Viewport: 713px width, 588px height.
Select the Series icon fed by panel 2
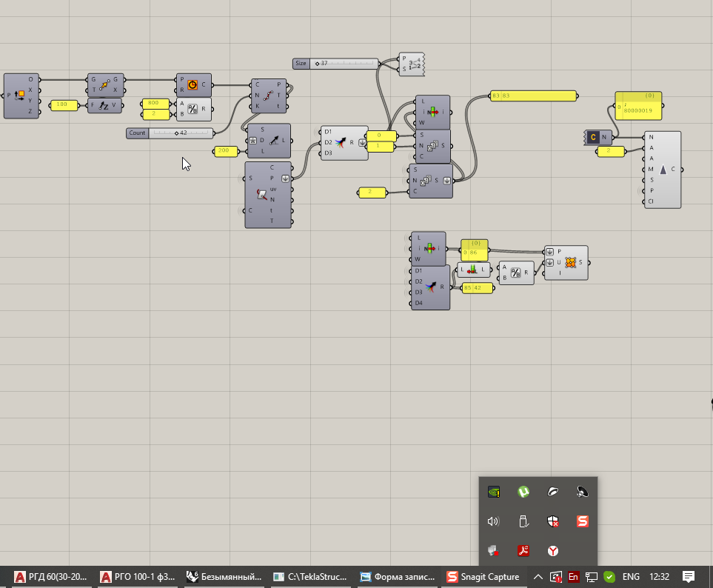point(426,181)
